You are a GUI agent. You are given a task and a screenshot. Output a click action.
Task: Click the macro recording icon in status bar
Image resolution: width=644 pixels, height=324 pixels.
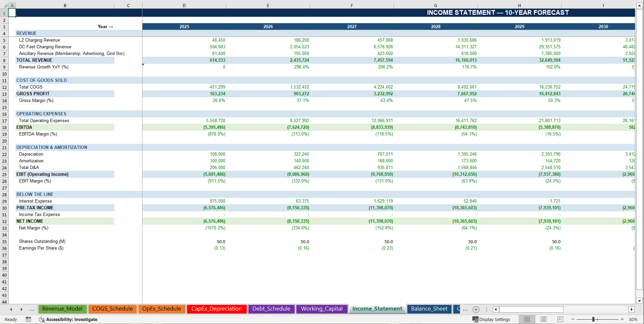pos(28,319)
